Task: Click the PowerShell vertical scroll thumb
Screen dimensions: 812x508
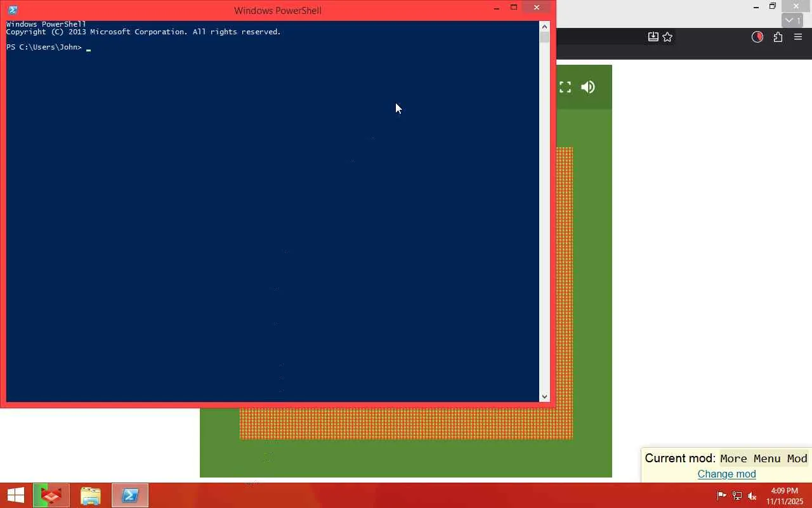Action: point(544,37)
